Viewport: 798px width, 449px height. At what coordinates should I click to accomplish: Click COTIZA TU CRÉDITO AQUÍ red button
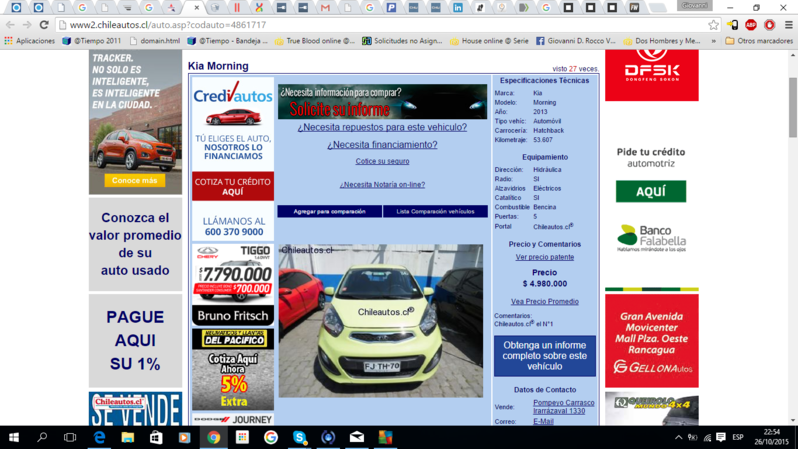(233, 186)
